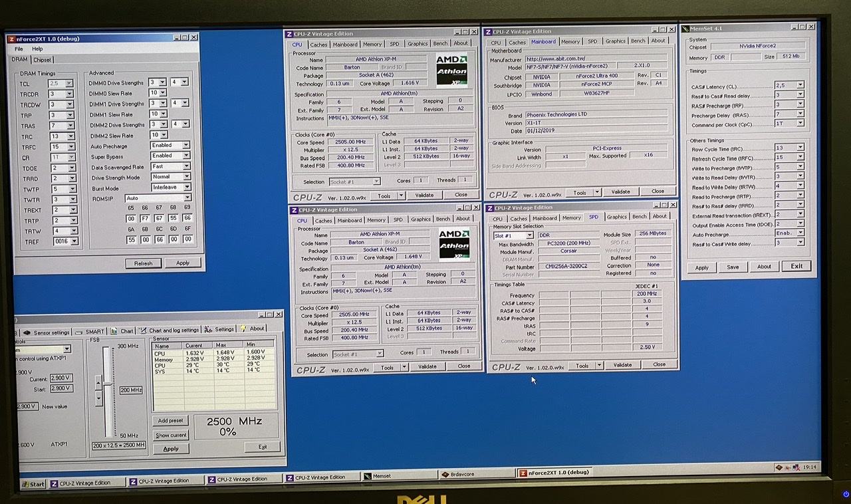Click the AMD Athlon XP logo in the CPU-Z window showing 1.616 V
This screenshot has width=851, height=504.
451,70
